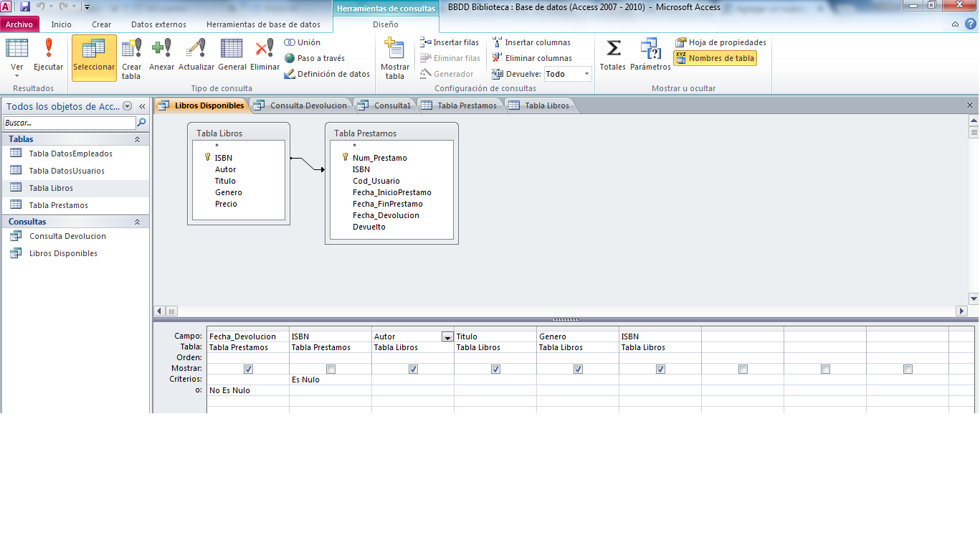Click the Paso a través option
The height and width of the screenshot is (551, 980).
tap(315, 58)
